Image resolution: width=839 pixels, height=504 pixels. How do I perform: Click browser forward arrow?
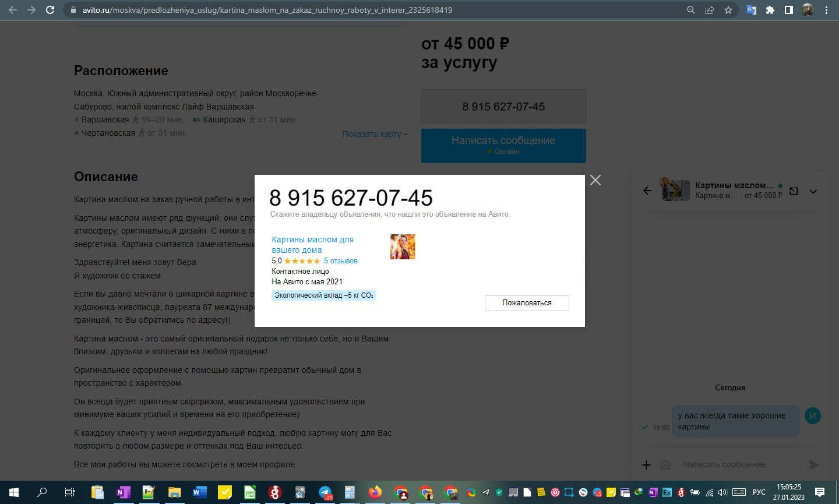click(31, 10)
